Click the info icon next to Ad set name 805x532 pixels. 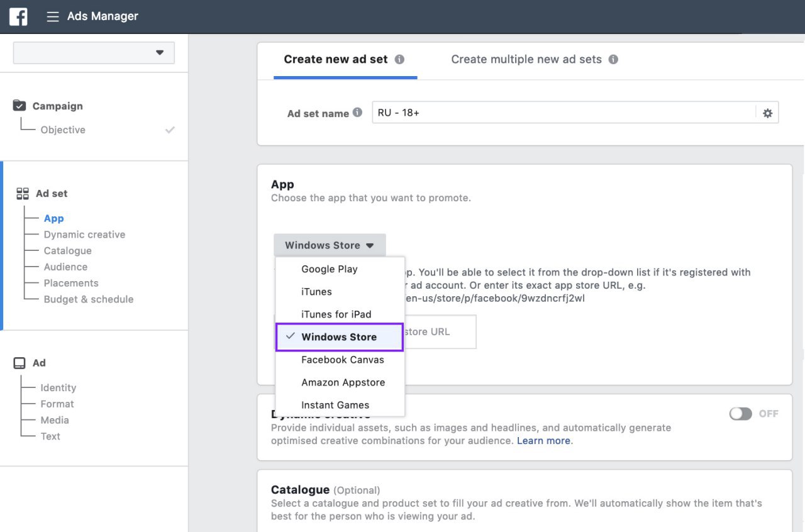(357, 113)
